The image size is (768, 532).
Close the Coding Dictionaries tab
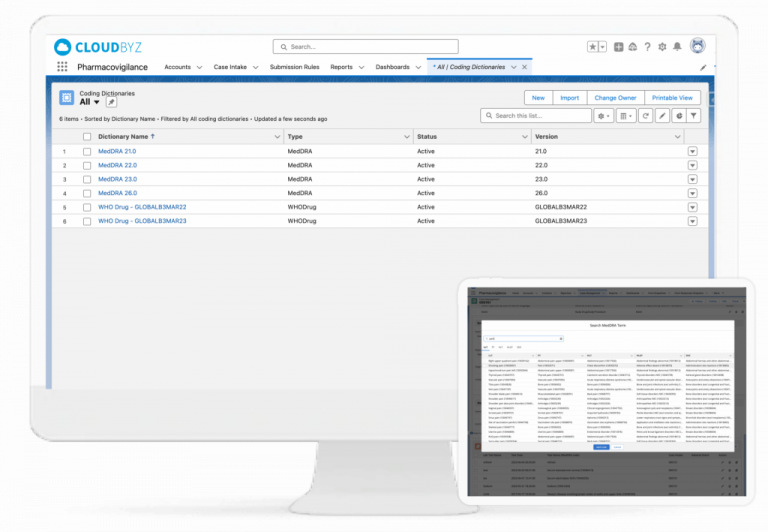pos(525,67)
